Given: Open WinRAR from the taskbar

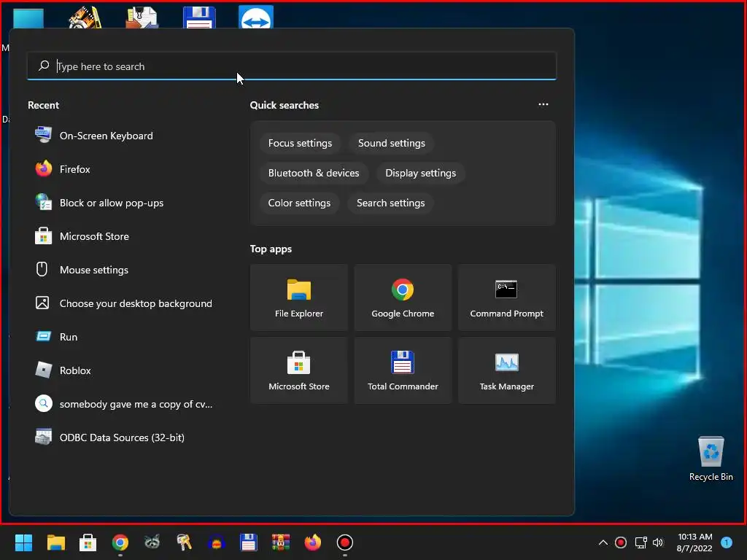Looking at the screenshot, I should (x=281, y=542).
